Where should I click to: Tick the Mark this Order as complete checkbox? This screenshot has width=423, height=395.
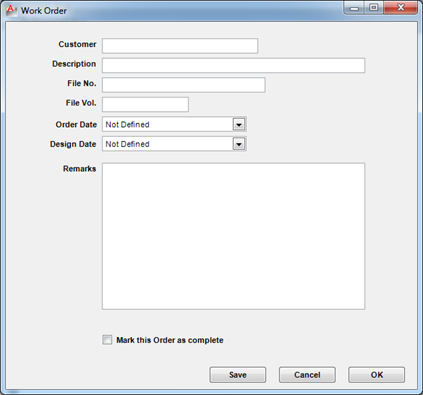[107, 340]
